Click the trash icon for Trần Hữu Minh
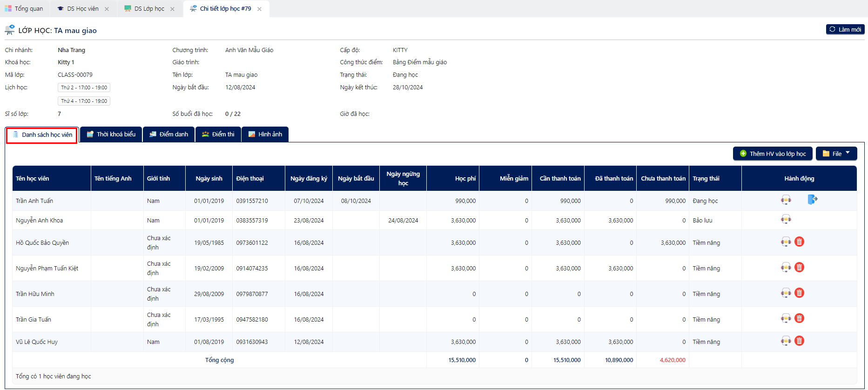The image size is (868, 390). (x=799, y=293)
